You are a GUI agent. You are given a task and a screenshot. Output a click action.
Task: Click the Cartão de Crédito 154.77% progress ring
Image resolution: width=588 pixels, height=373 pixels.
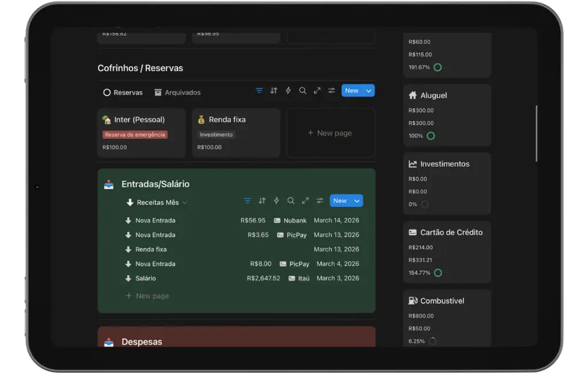click(x=438, y=273)
